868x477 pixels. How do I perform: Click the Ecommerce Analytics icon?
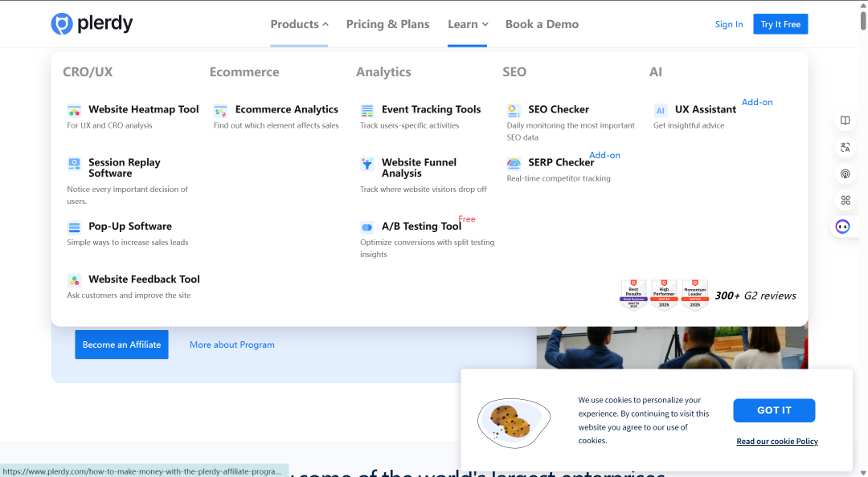pos(221,110)
